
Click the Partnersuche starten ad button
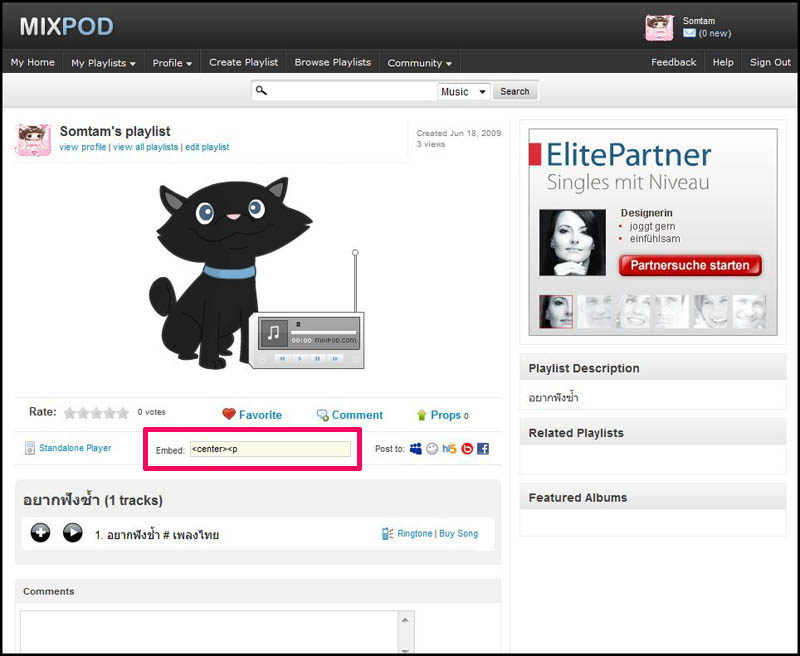click(690, 265)
